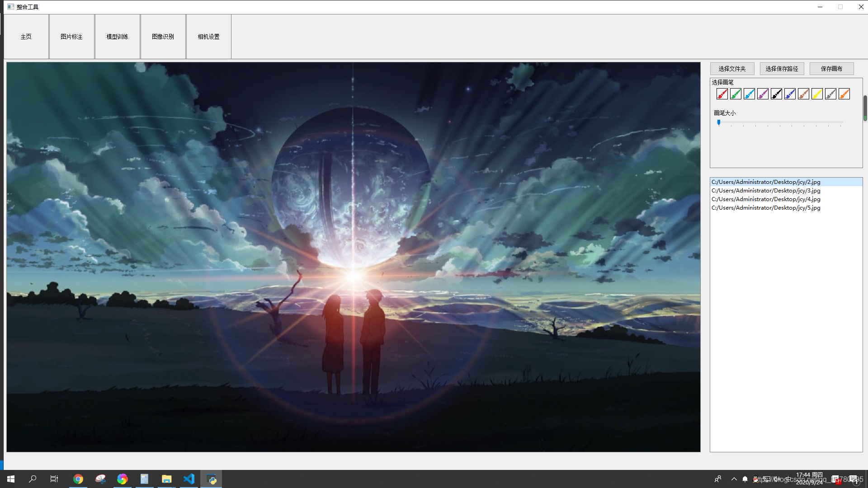Click the 选择文件夹 button
Screen dimensions: 868x488
732,69
